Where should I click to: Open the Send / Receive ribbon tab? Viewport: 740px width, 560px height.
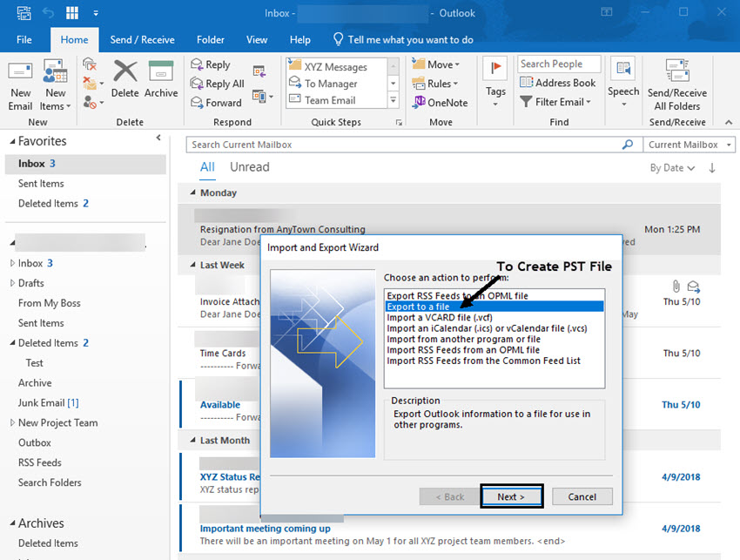click(142, 40)
